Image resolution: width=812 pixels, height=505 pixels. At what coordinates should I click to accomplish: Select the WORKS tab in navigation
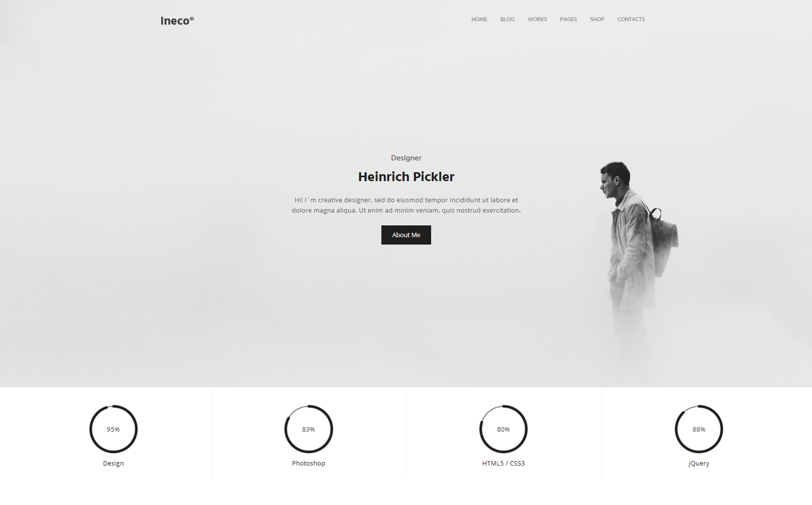pyautogui.click(x=537, y=19)
